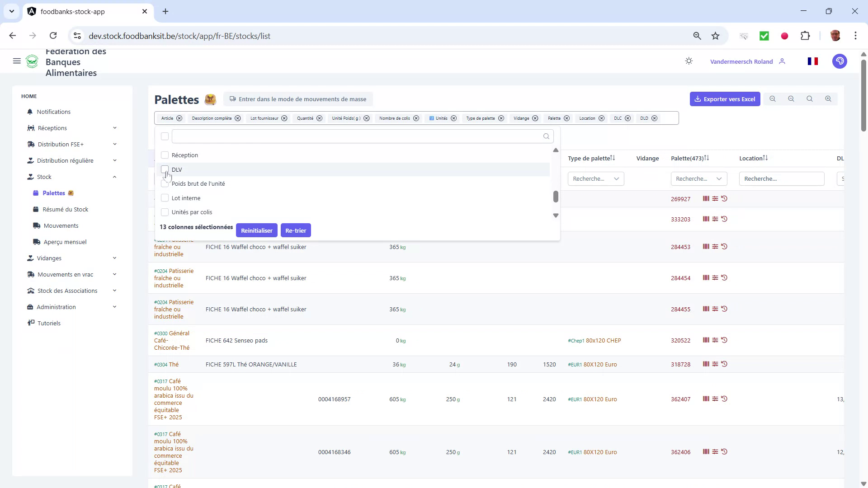
Task: Check the Lot interne column checkbox
Action: 165,198
